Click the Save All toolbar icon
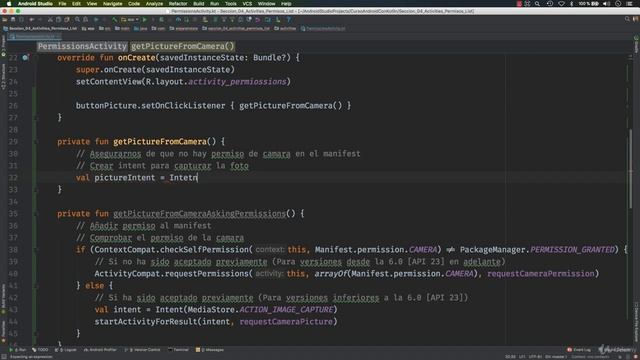The image size is (640, 360). pos(13,19)
